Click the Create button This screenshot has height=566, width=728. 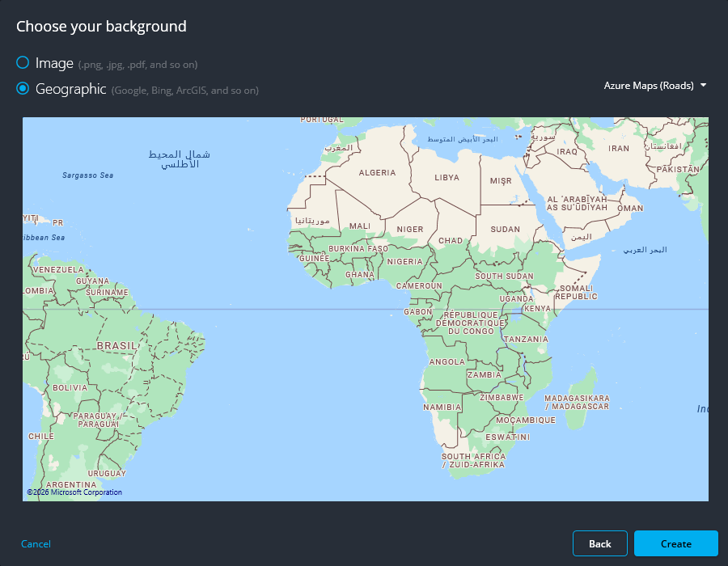pos(675,543)
